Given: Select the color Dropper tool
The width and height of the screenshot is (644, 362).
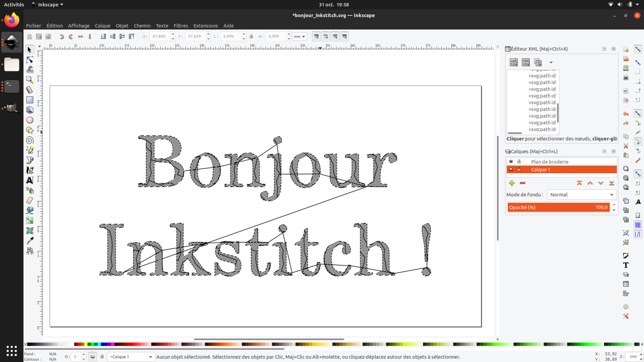Looking at the screenshot, I should tap(30, 241).
